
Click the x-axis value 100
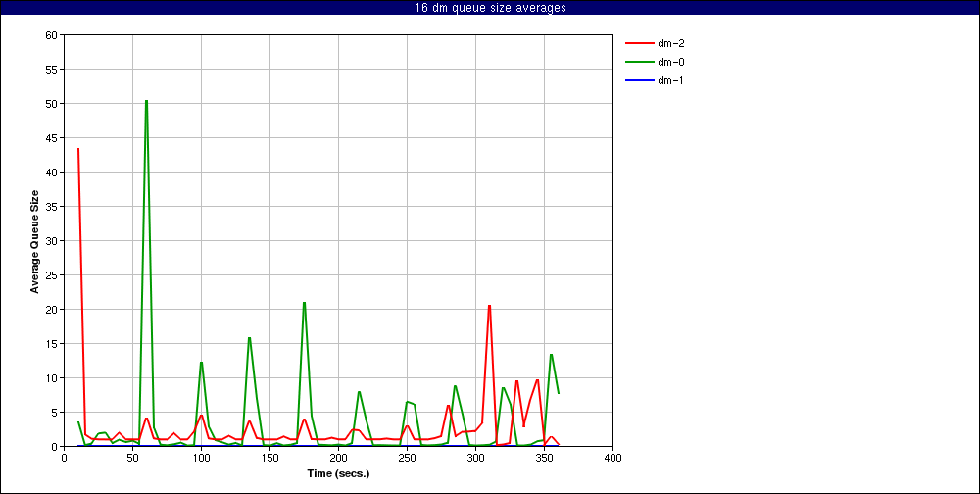coord(201,458)
